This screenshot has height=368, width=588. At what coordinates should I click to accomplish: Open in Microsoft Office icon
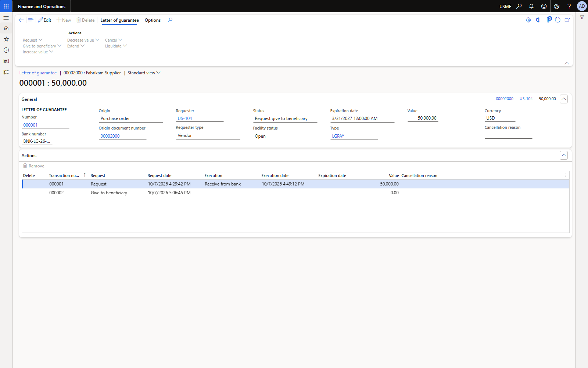tap(538, 20)
